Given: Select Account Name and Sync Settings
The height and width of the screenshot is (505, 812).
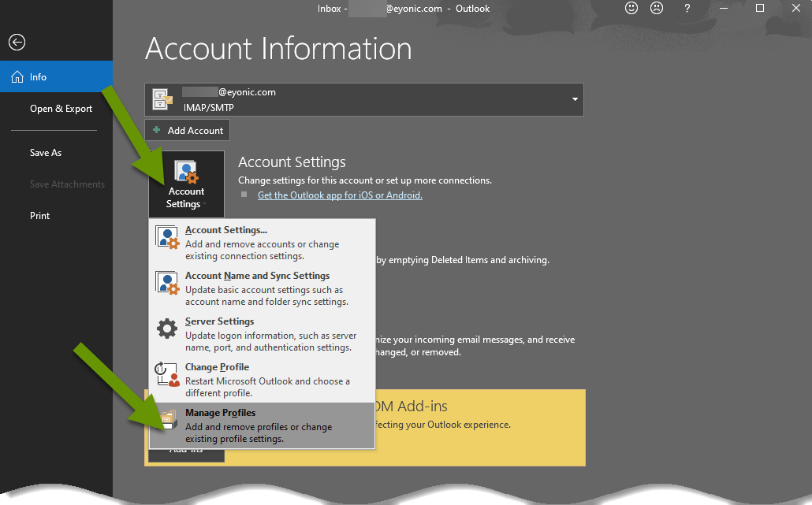Looking at the screenshot, I should point(262,288).
